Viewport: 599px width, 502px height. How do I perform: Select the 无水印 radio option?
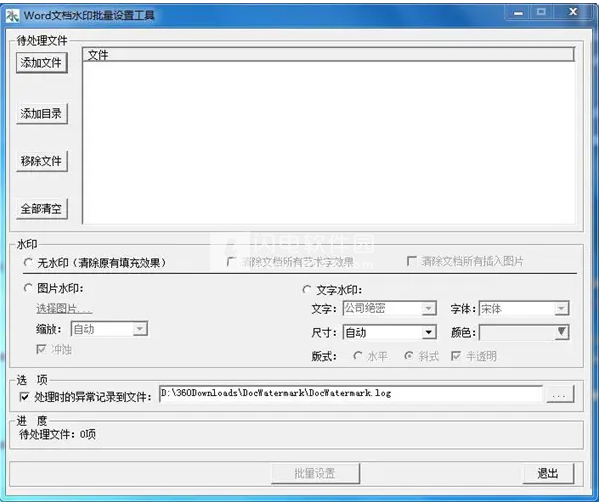point(28,262)
